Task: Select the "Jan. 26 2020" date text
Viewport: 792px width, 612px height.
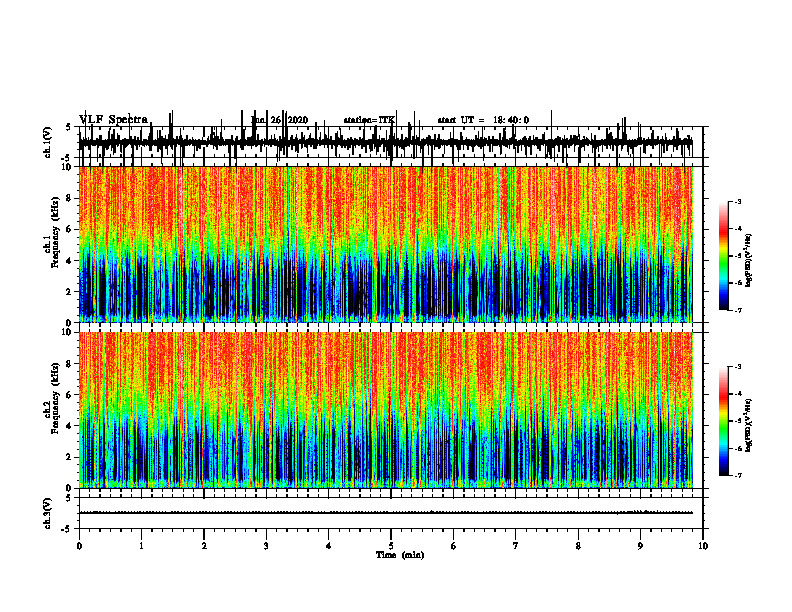Action: [x=280, y=120]
